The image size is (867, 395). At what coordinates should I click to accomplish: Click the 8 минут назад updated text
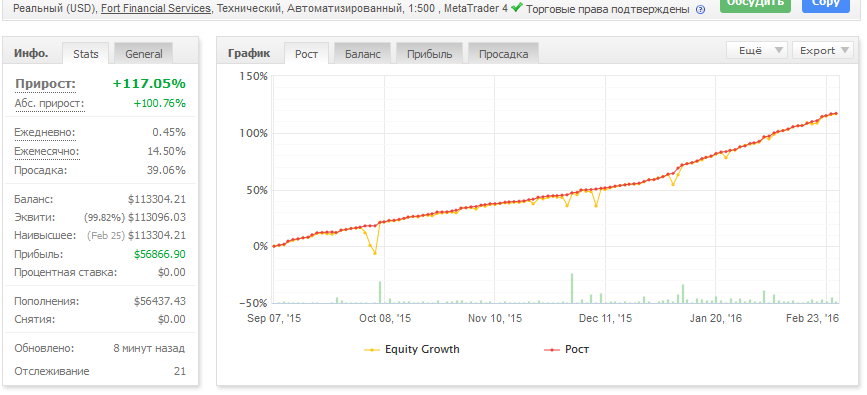[x=149, y=349]
